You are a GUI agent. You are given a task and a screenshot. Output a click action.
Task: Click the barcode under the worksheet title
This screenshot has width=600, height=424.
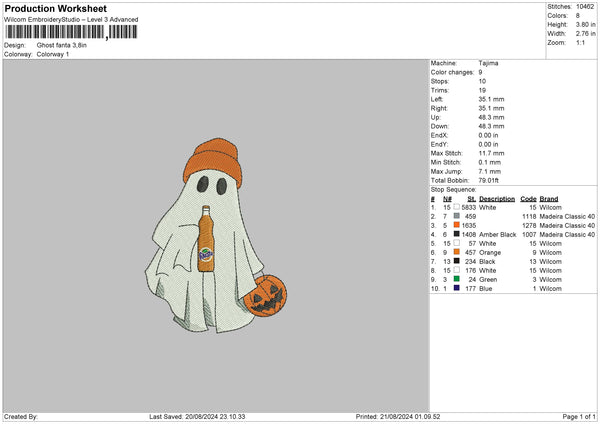[x=53, y=33]
